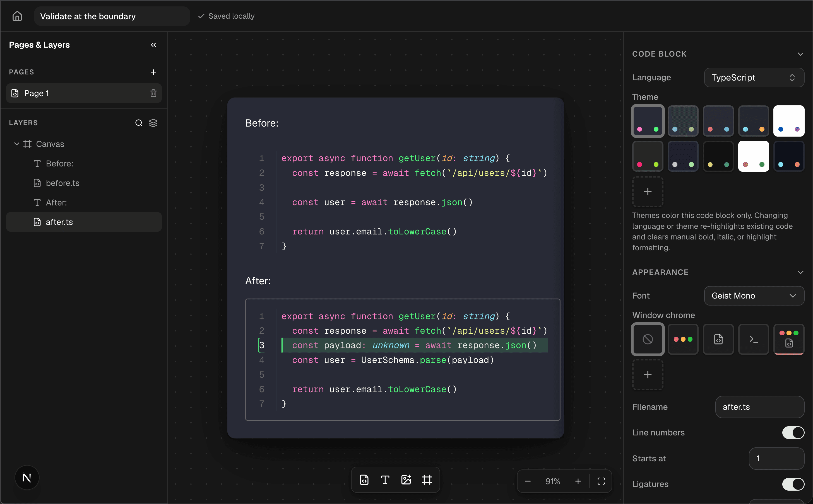This screenshot has height=504, width=813.
Task: Select no window chrome option
Action: pyautogui.click(x=648, y=339)
